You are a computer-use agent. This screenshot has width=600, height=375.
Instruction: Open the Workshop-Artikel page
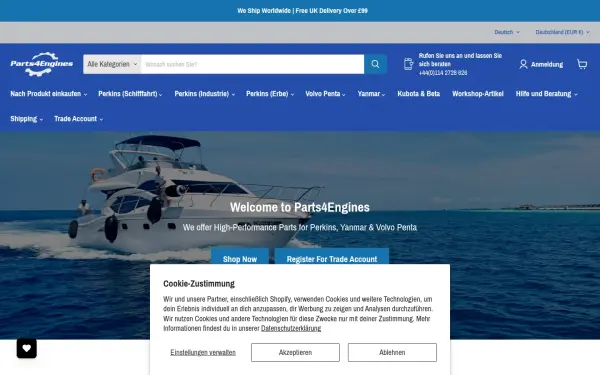(x=478, y=94)
